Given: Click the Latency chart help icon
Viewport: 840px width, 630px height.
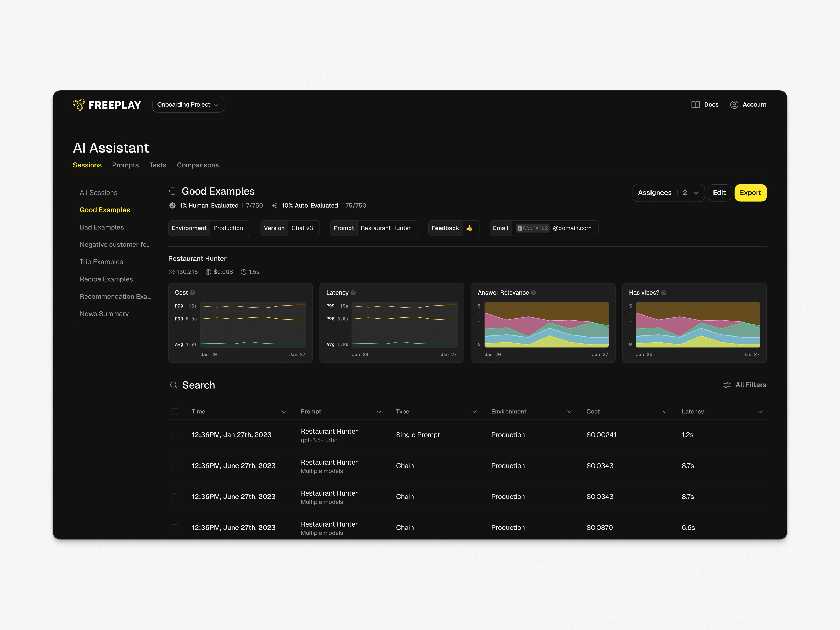Looking at the screenshot, I should pyautogui.click(x=353, y=293).
